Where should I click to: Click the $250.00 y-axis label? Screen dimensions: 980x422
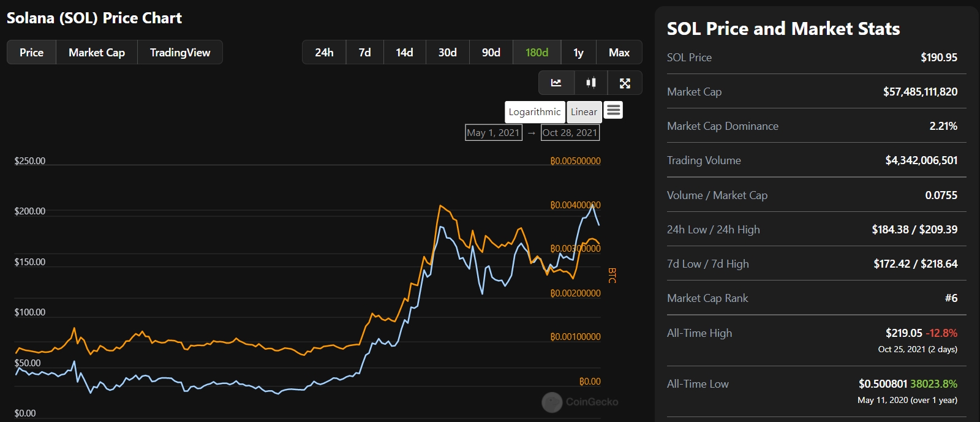point(30,161)
